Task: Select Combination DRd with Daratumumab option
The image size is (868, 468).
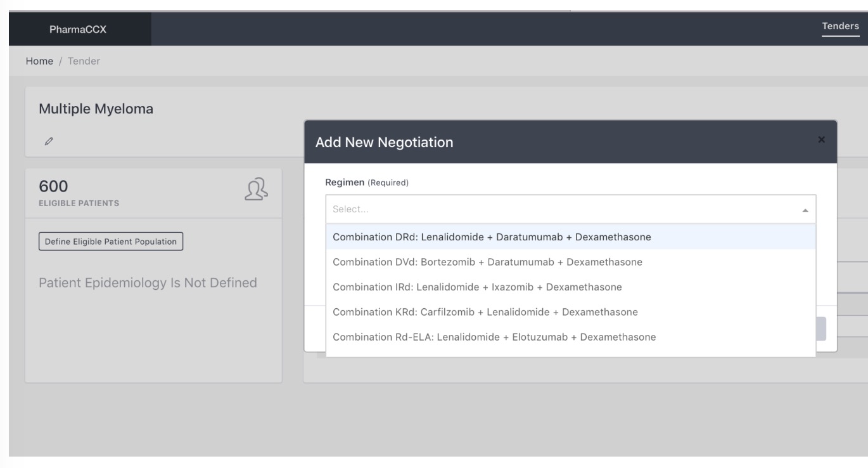Action: 492,237
